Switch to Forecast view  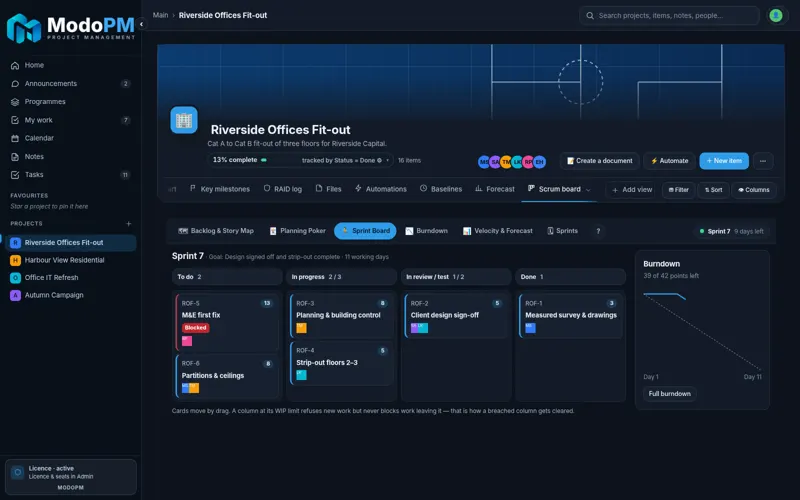[494, 189]
